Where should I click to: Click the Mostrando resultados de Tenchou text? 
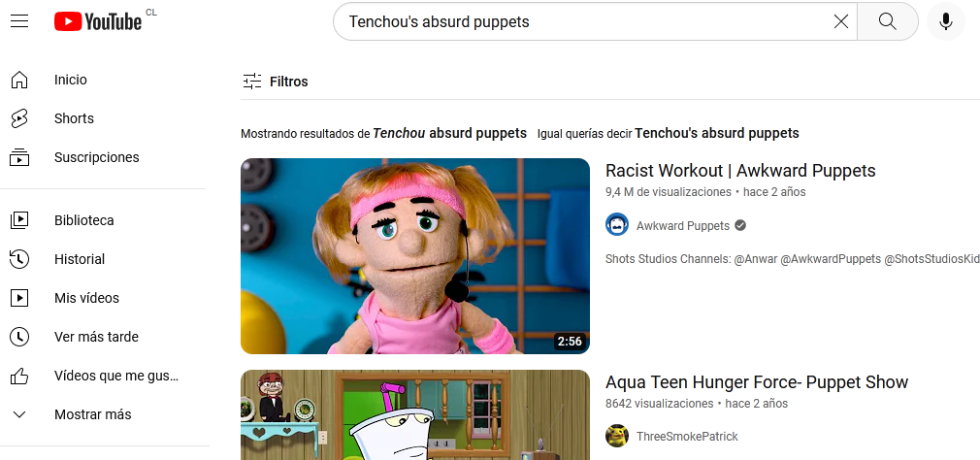[x=383, y=133]
